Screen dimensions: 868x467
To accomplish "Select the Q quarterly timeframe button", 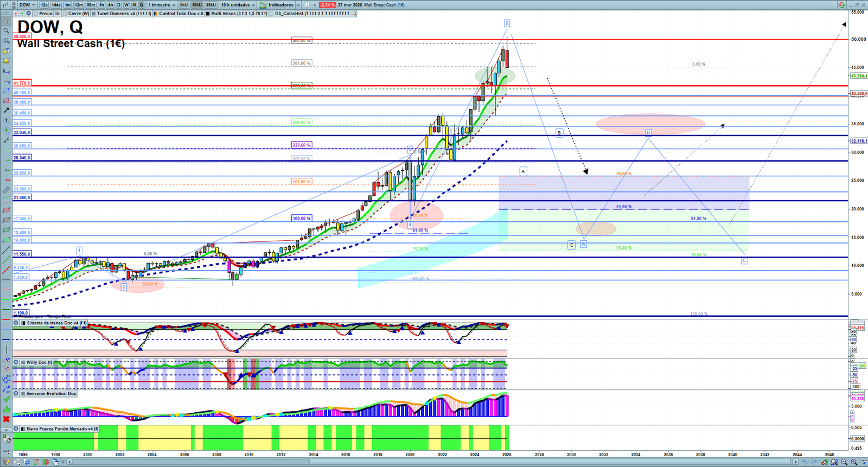I will 142,5.
